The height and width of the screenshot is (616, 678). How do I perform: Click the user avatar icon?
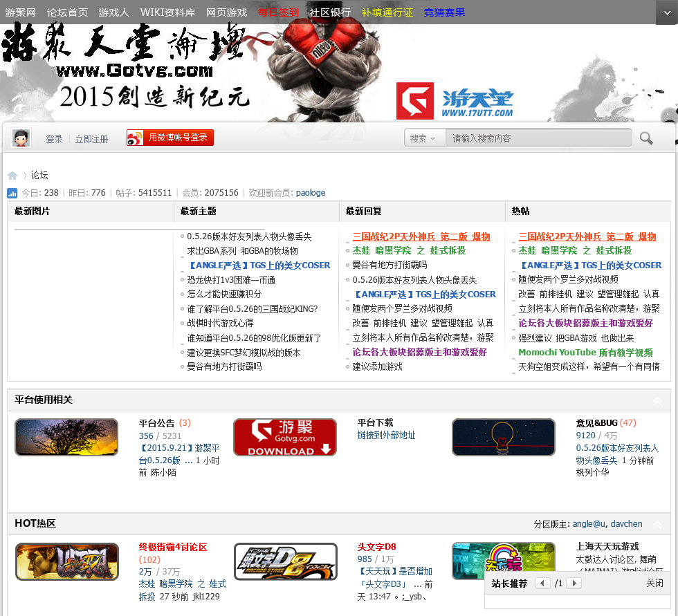tap(21, 138)
